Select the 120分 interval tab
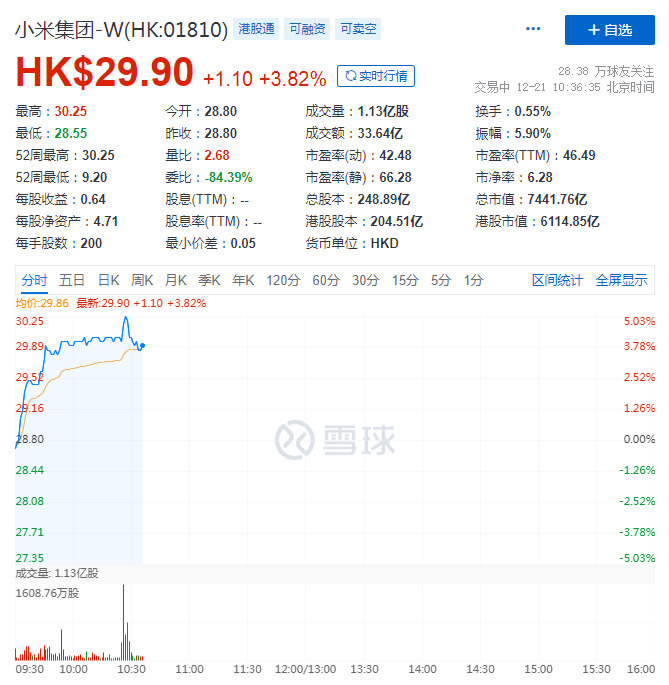The width and height of the screenshot is (669, 685). (283, 280)
